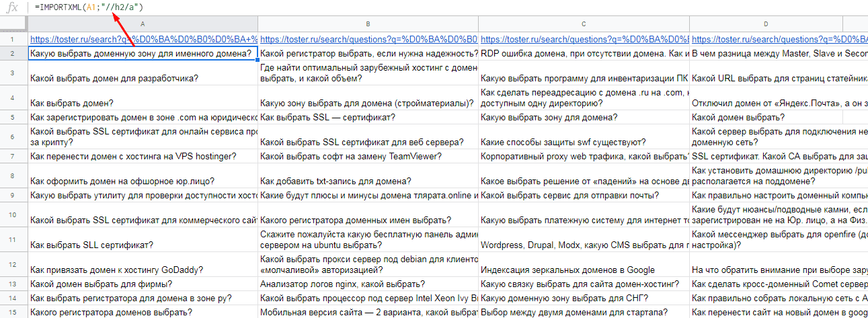The width and height of the screenshot is (868, 318).
Task: Select cell 'Какую доменную зону выбрать для СНГ?'
Action: coord(584,298)
